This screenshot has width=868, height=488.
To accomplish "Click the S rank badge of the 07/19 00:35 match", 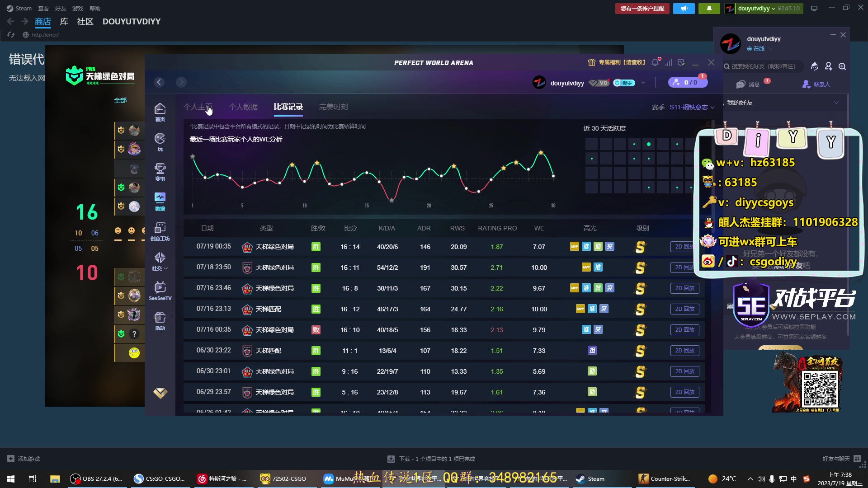I will tap(641, 247).
